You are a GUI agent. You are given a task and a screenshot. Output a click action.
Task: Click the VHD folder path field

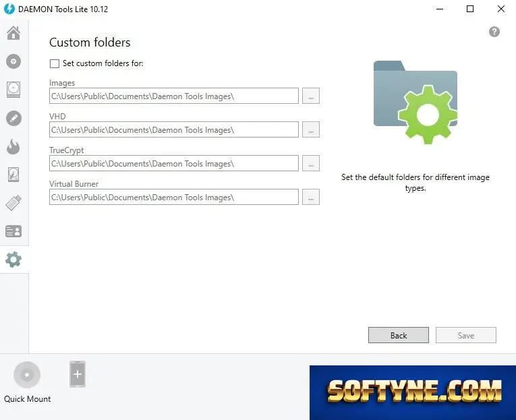coord(174,129)
